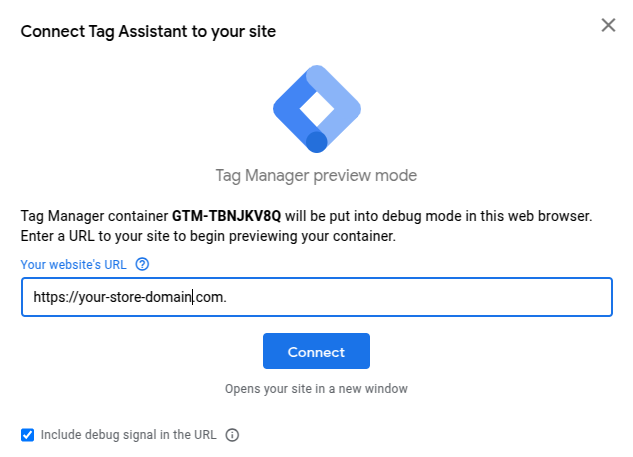Click the dark blue dot in the logo
The height and width of the screenshot is (457, 633).
[x=317, y=141]
